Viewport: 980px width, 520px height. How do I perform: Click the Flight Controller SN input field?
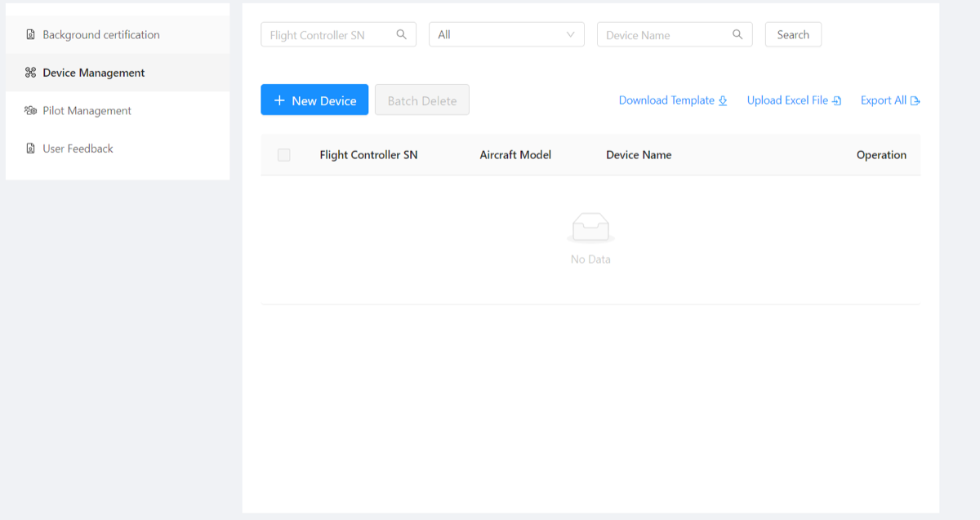327,34
